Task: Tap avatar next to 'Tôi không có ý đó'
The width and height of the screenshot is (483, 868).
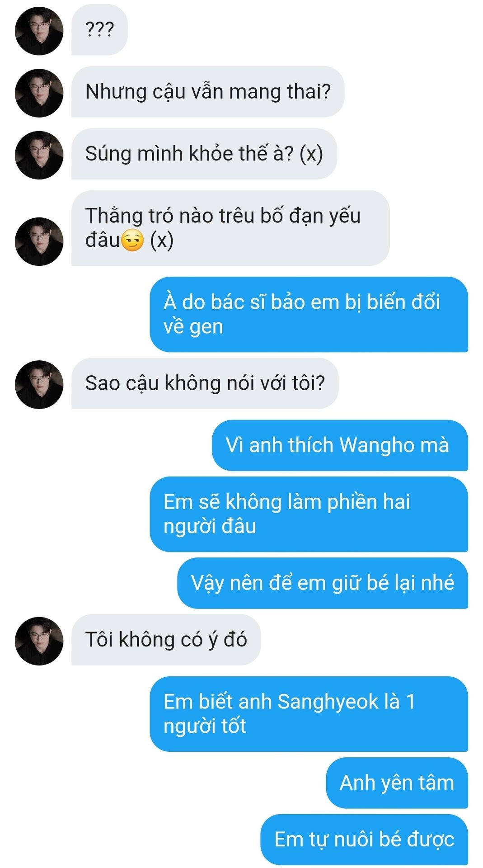Action: (x=39, y=641)
